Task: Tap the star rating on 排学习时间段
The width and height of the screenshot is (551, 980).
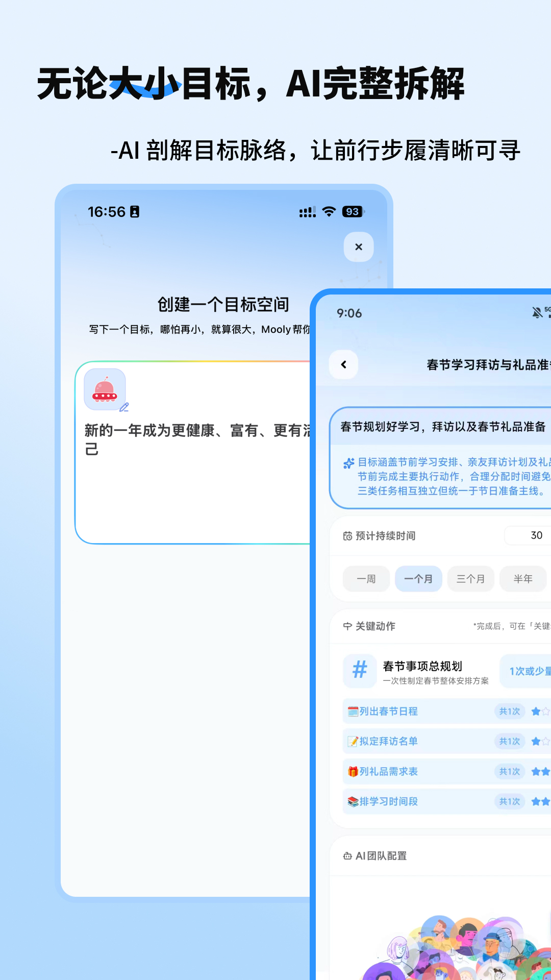Action: tap(541, 801)
